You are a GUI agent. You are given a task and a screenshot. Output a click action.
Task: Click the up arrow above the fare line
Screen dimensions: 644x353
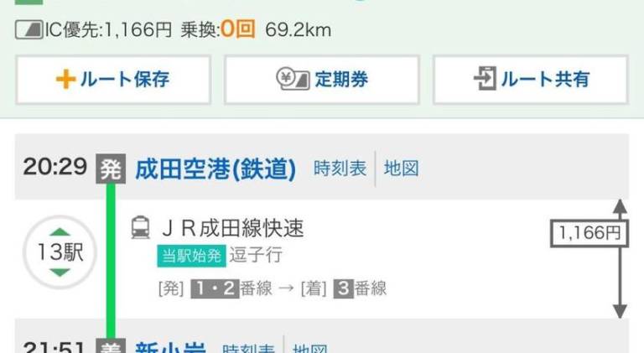tap(620, 206)
